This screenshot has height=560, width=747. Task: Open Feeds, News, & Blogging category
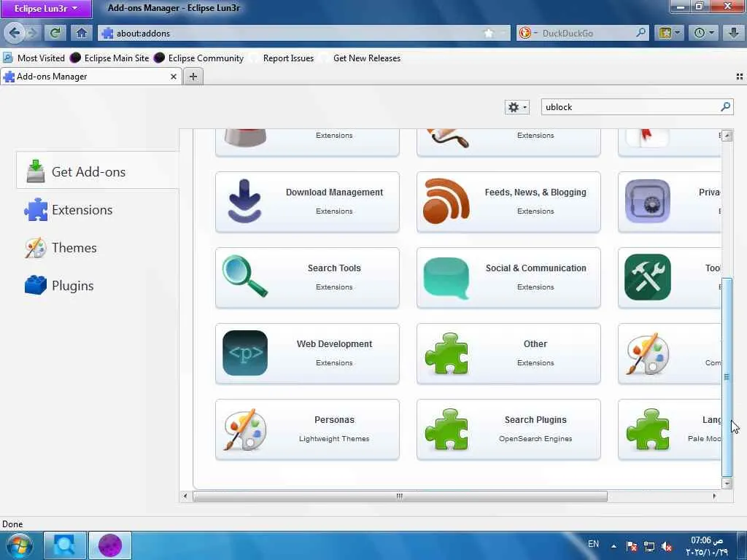point(508,202)
